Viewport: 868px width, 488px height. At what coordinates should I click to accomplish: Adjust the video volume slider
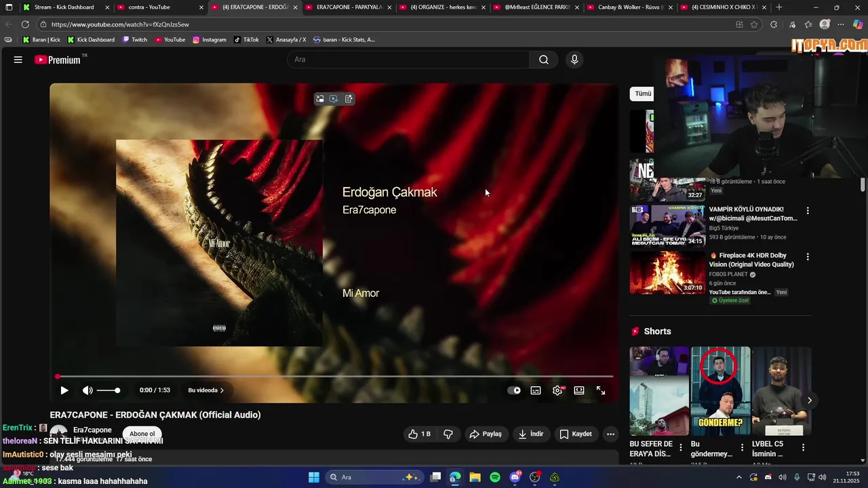click(x=108, y=390)
